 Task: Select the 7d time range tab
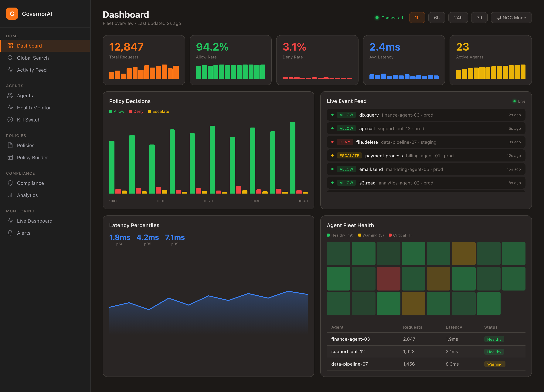[479, 18]
